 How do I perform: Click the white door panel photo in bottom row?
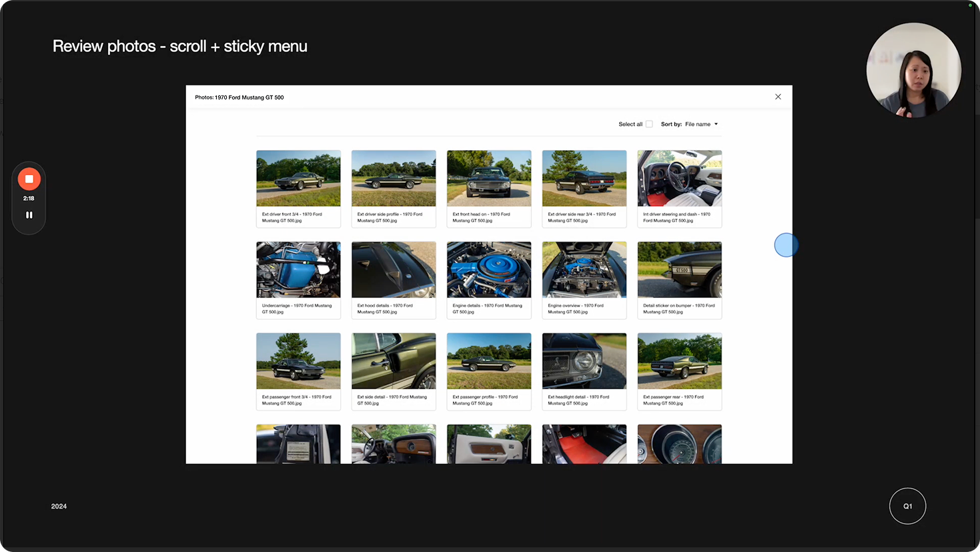[489, 444]
